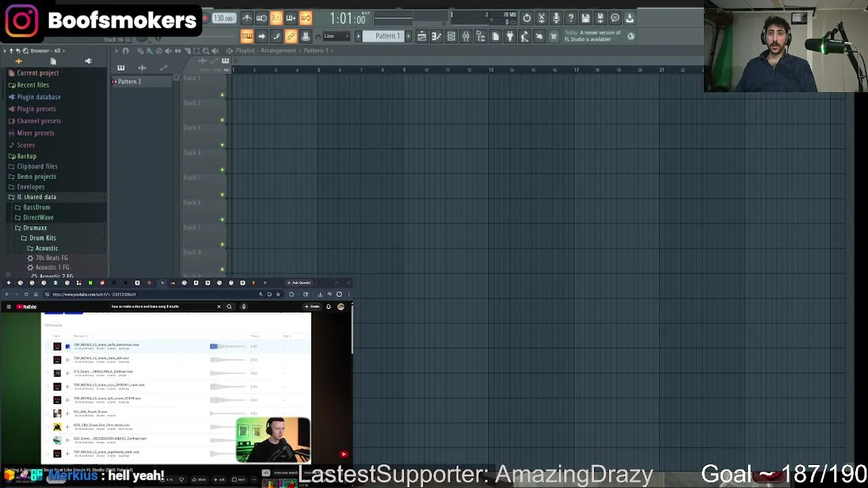
Task: Click the YouTube page scrollbar
Action: click(x=351, y=329)
